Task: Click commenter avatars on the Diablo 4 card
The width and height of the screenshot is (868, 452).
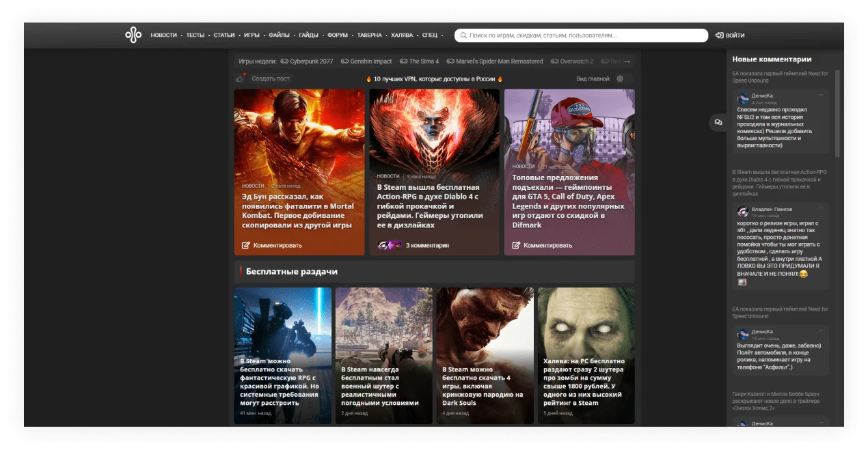Action: tap(390, 245)
